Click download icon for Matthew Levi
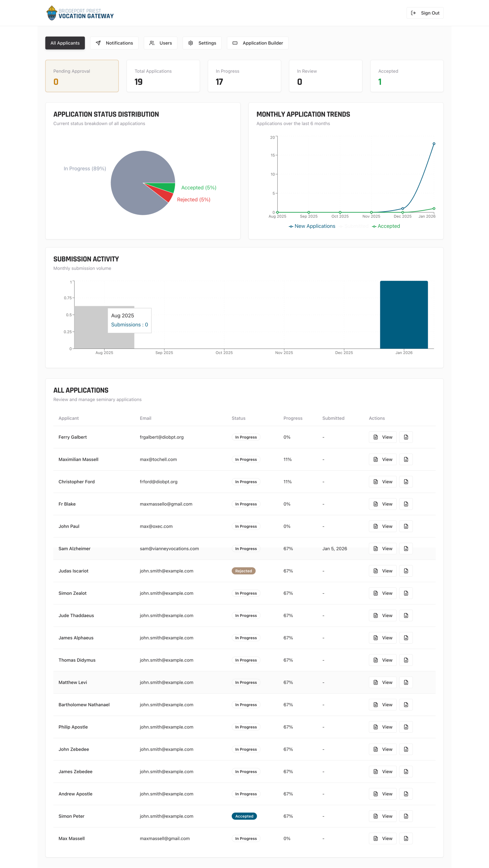Screen dimensions: 489x868 406,682
